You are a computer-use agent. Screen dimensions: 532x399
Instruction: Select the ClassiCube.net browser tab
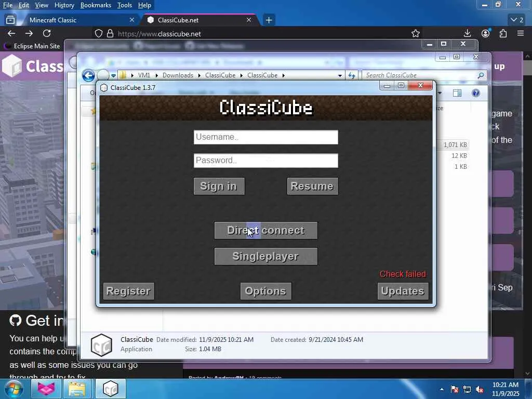click(200, 20)
